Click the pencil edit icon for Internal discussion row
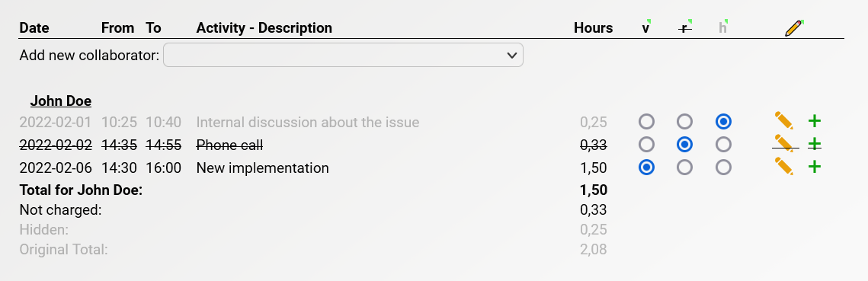This screenshot has width=868, height=281. tap(784, 120)
